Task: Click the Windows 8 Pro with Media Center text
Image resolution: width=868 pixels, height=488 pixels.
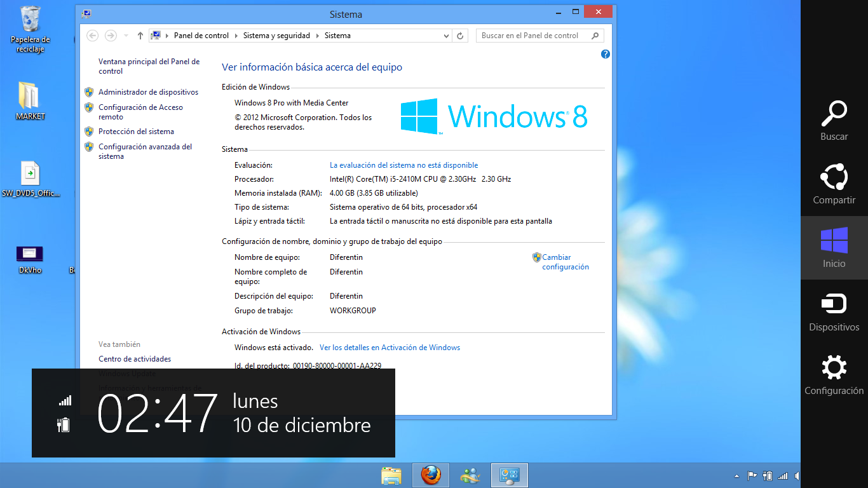Action: pyautogui.click(x=291, y=103)
